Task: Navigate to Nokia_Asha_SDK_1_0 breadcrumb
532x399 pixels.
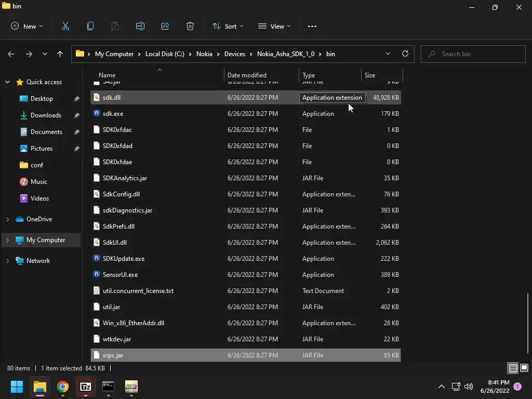Action: 286,54
